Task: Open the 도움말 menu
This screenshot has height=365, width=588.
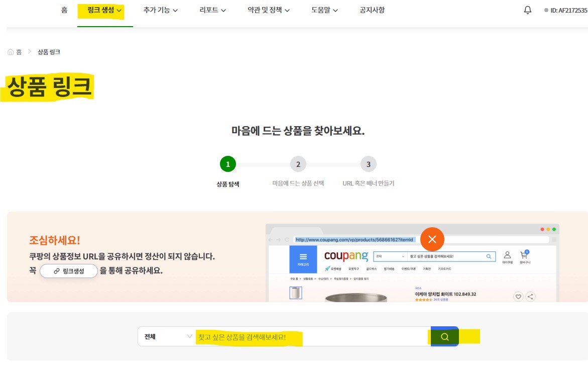Action: (x=324, y=10)
